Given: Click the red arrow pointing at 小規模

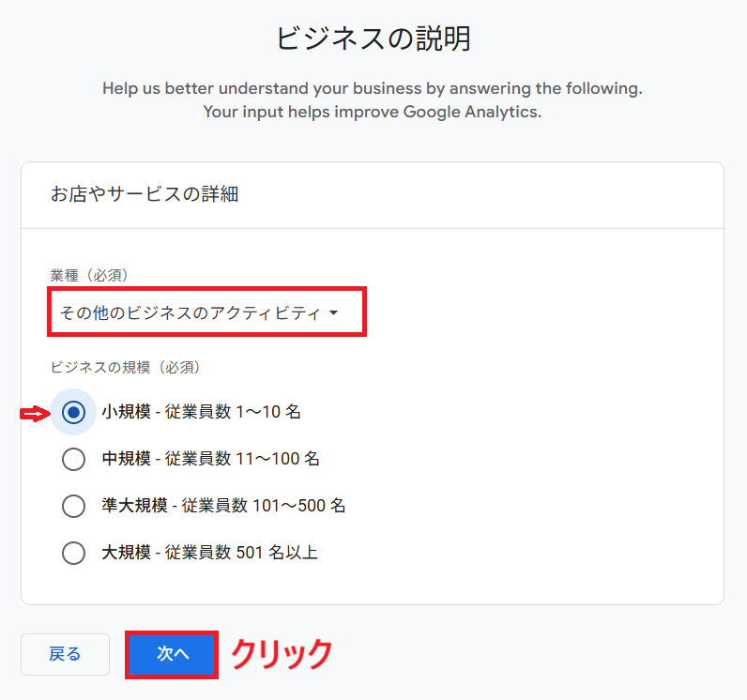Looking at the screenshot, I should coord(34,413).
